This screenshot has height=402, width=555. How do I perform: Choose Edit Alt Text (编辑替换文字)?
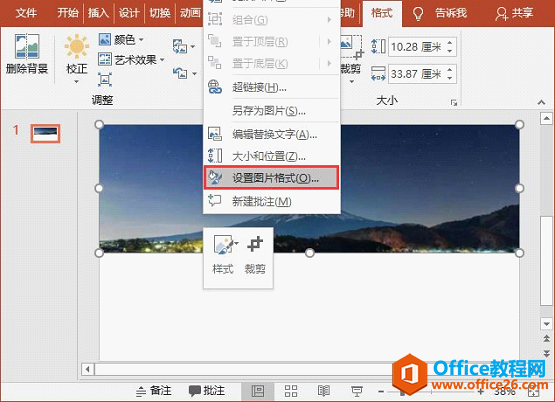271,134
